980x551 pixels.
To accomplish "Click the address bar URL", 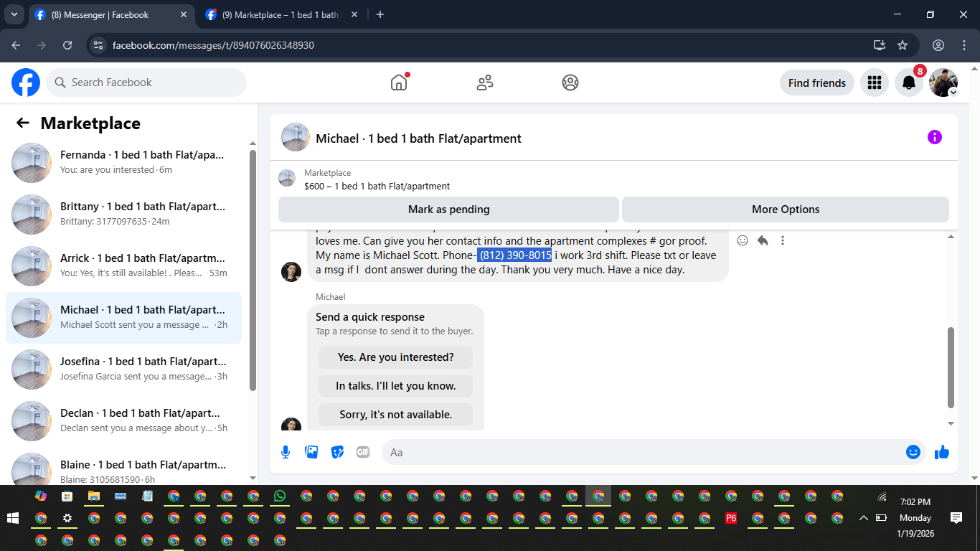I will tap(213, 45).
